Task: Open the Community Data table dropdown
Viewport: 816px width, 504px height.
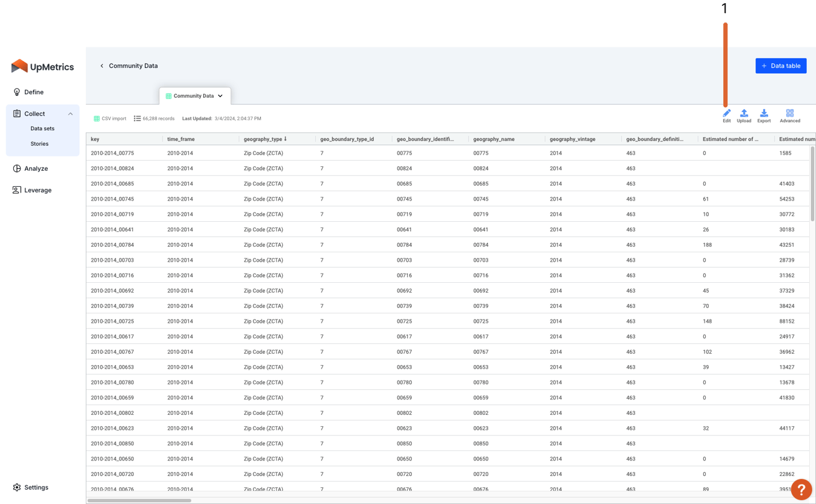Action: [221, 96]
